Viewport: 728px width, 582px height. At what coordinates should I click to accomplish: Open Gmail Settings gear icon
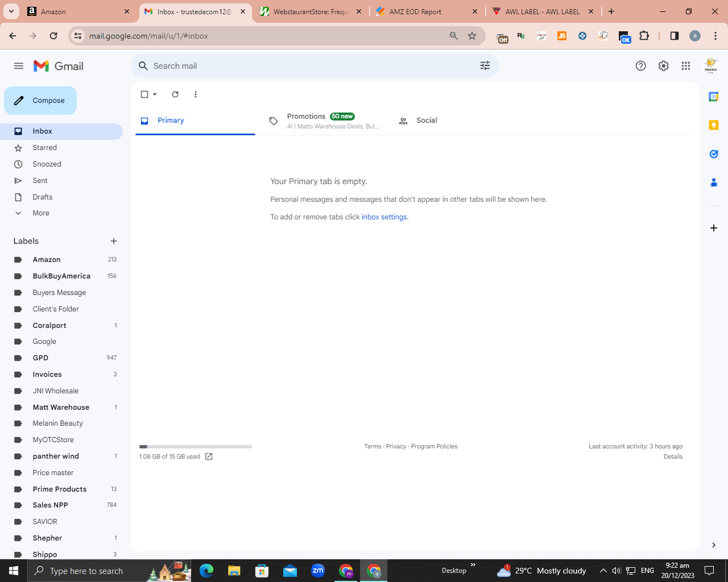tap(664, 66)
